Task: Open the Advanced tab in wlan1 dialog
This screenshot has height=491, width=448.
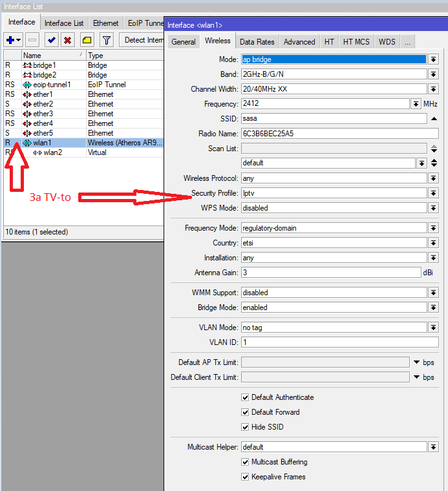Action: pos(299,41)
